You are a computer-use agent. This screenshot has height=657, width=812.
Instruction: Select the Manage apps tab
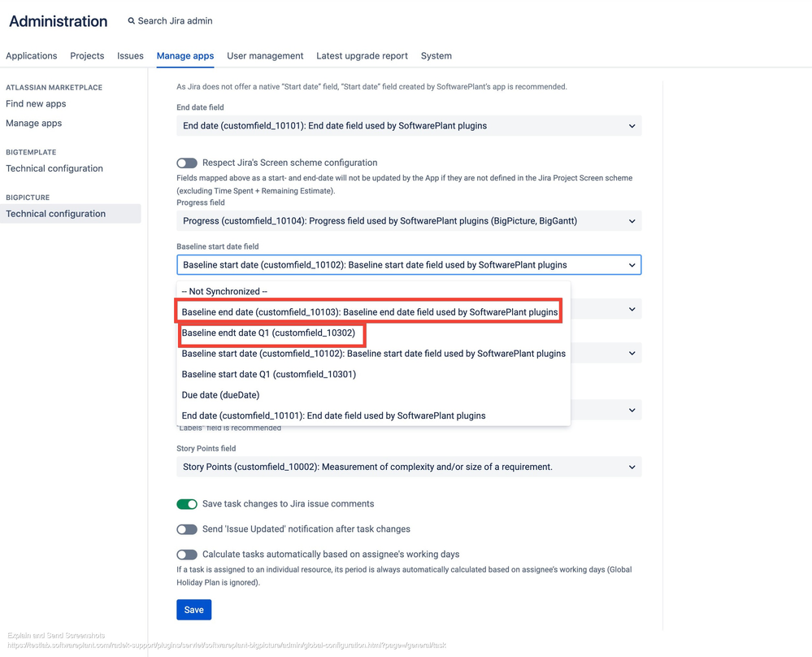pos(185,55)
